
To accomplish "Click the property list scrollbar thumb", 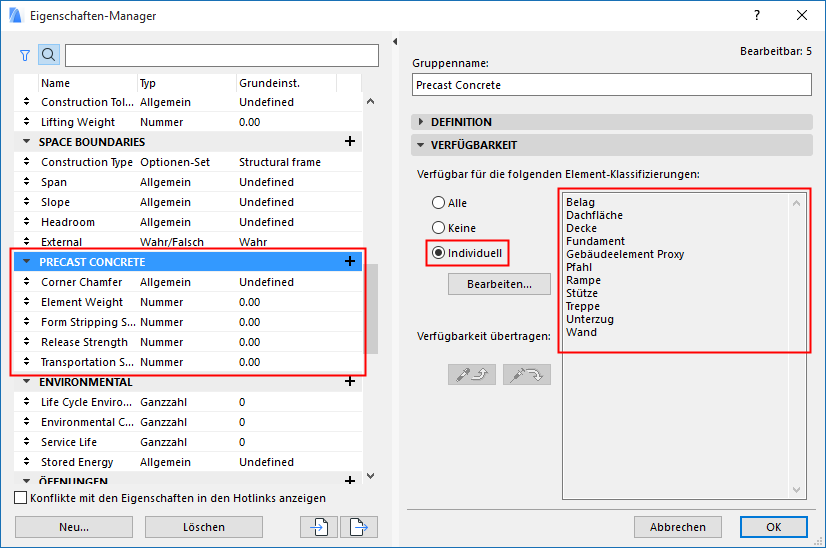I will pyautogui.click(x=371, y=308).
